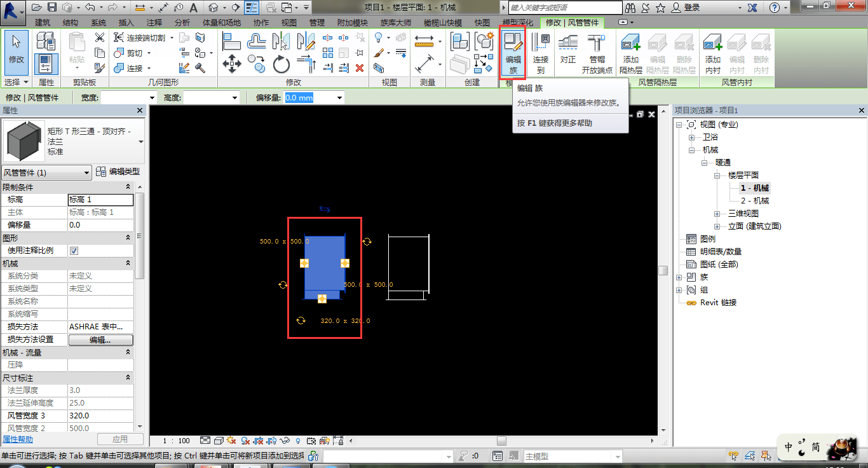The image size is (868, 468).
Task: Click the 登录 sign-in button
Action: [686, 8]
